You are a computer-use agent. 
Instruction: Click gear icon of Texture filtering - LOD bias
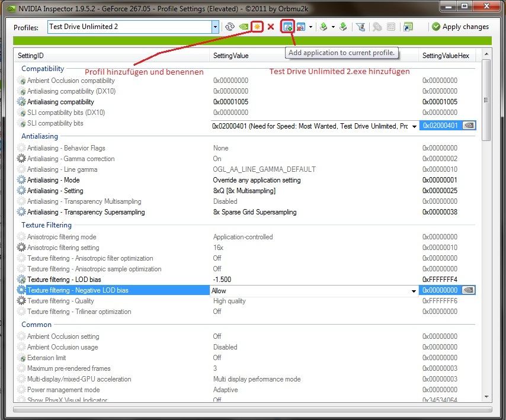point(21,280)
